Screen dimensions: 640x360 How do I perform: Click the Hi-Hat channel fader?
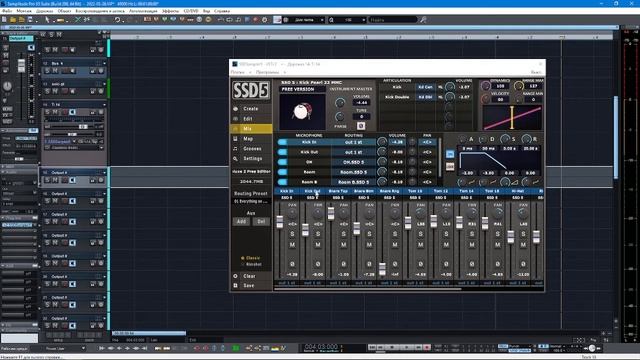tap(511, 237)
